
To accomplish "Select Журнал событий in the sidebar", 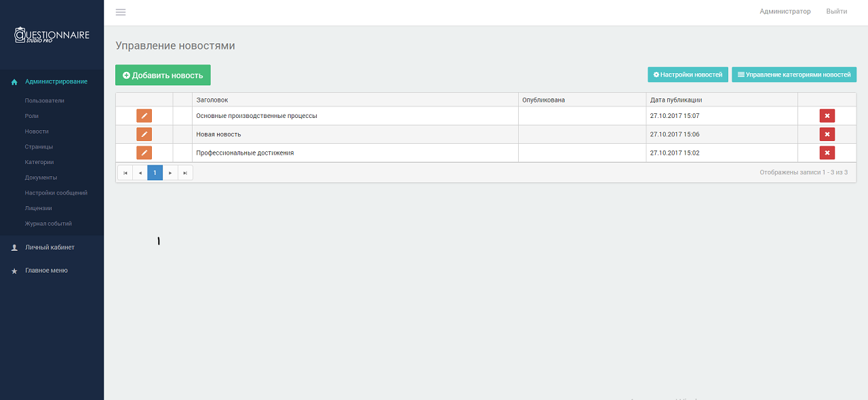I will [48, 224].
